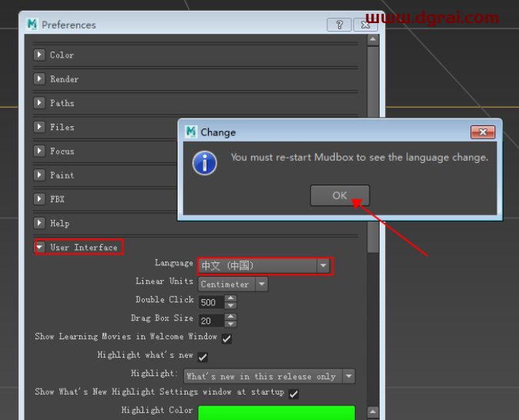Image resolution: width=519 pixels, height=420 pixels.
Task: Expand the Paths preferences section
Action: tap(40, 103)
